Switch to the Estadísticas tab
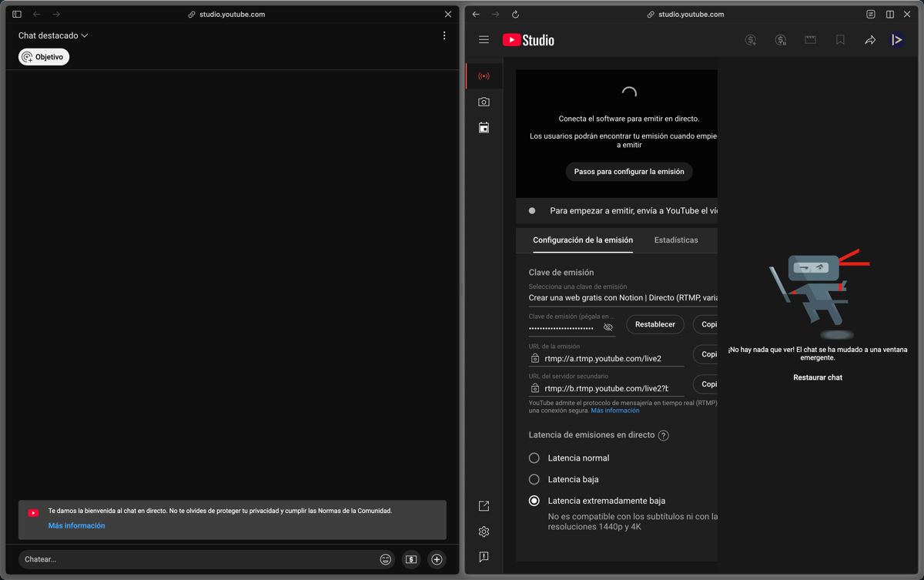924x580 pixels. point(676,240)
